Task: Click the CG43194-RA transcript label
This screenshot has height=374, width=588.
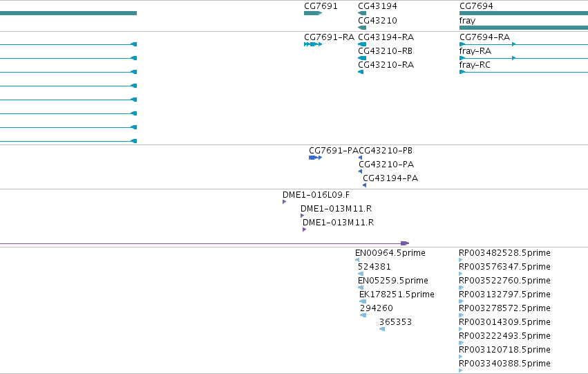Action: (386, 37)
